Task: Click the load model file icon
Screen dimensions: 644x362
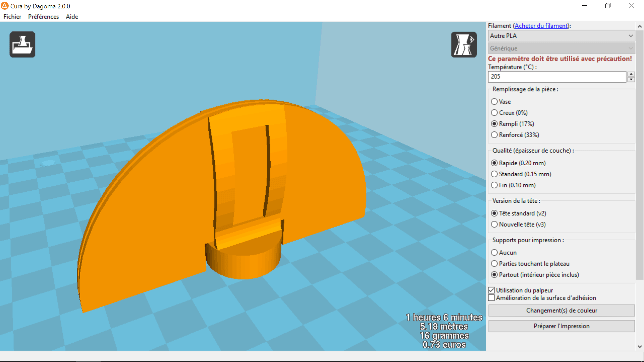Action: click(x=22, y=45)
